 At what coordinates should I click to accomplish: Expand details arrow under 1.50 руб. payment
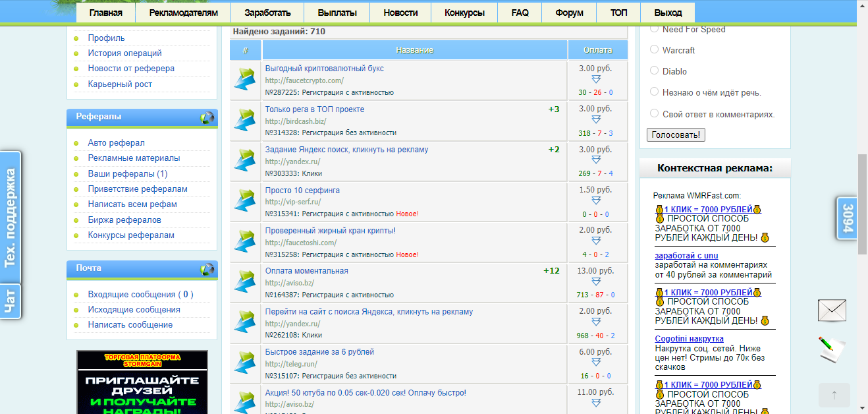tap(596, 200)
